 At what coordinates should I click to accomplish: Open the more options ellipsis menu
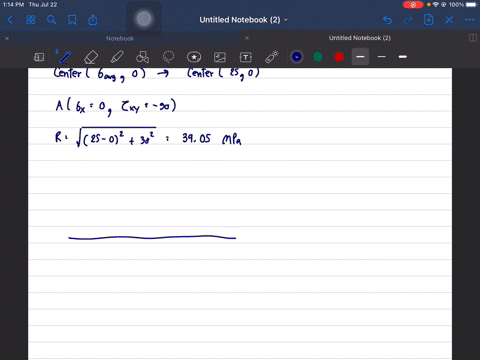pos(470,20)
